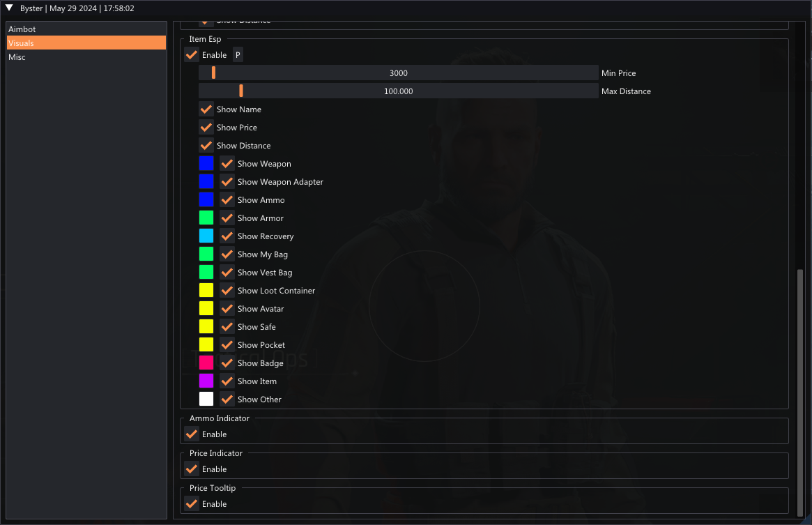812x525 pixels.
Task: Open the Show Weapon blue color swatch
Action: pyautogui.click(x=206, y=164)
